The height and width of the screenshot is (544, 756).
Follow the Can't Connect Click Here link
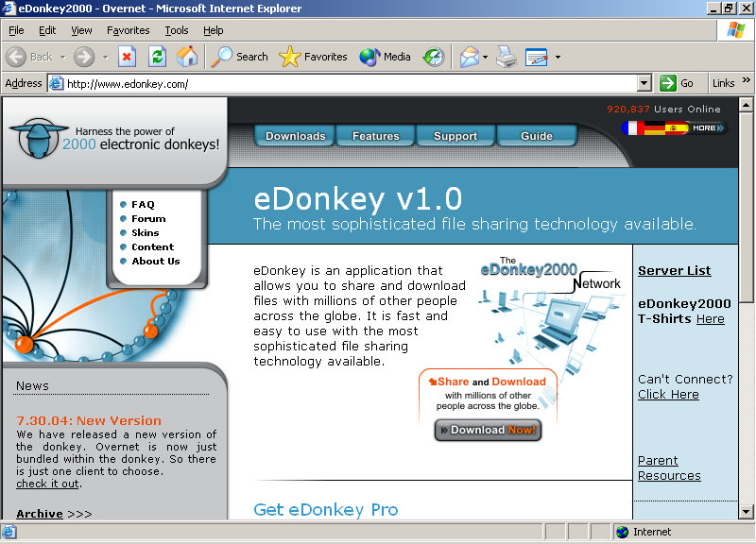668,394
